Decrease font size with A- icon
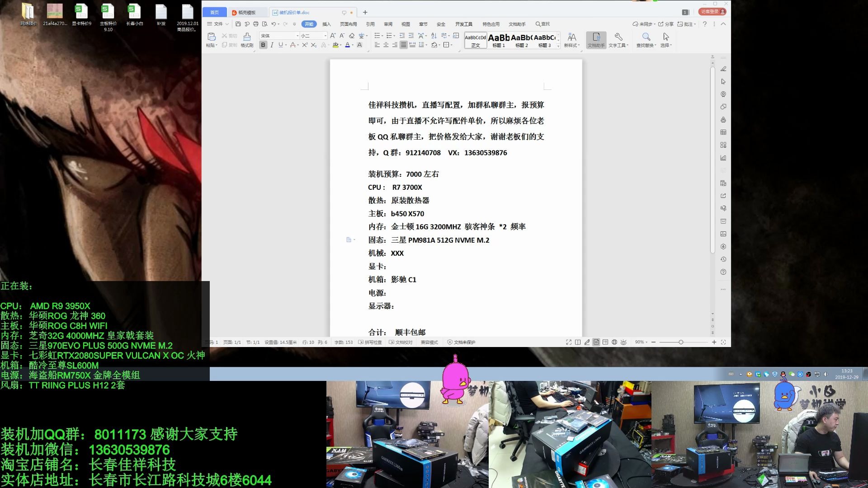Image resolution: width=868 pixels, height=488 pixels. pos(342,36)
